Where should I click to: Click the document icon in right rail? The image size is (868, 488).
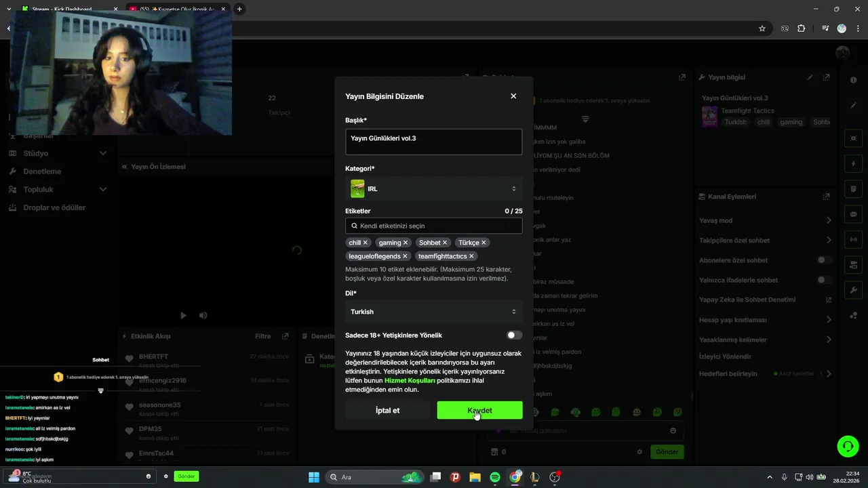tap(853, 188)
